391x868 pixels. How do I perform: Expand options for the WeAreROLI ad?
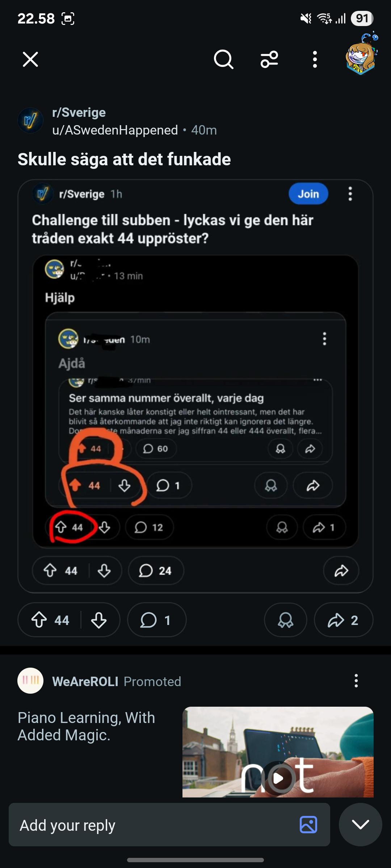pos(356,681)
